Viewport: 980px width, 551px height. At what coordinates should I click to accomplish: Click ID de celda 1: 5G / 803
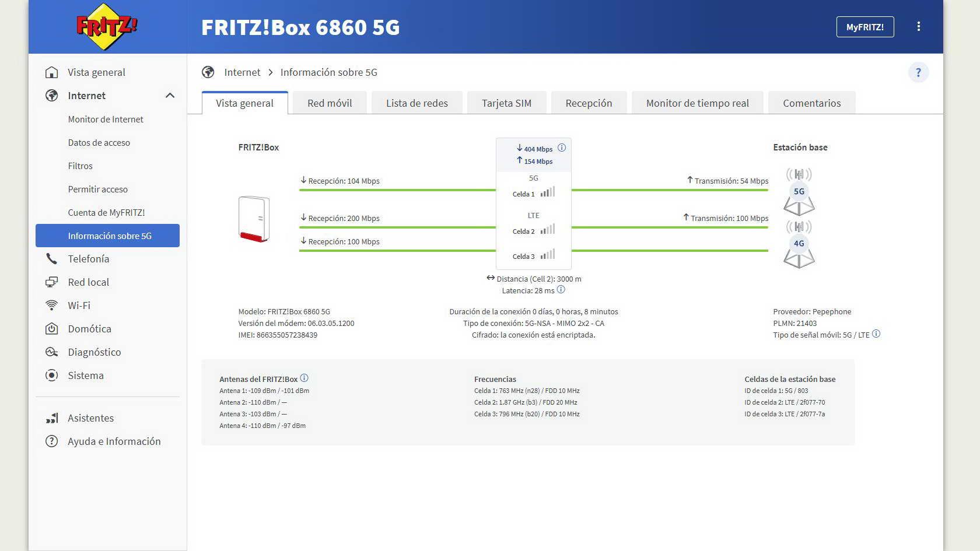click(x=776, y=391)
